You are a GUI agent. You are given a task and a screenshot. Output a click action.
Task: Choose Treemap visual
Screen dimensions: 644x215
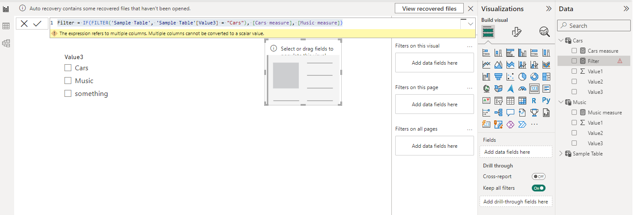point(546,77)
